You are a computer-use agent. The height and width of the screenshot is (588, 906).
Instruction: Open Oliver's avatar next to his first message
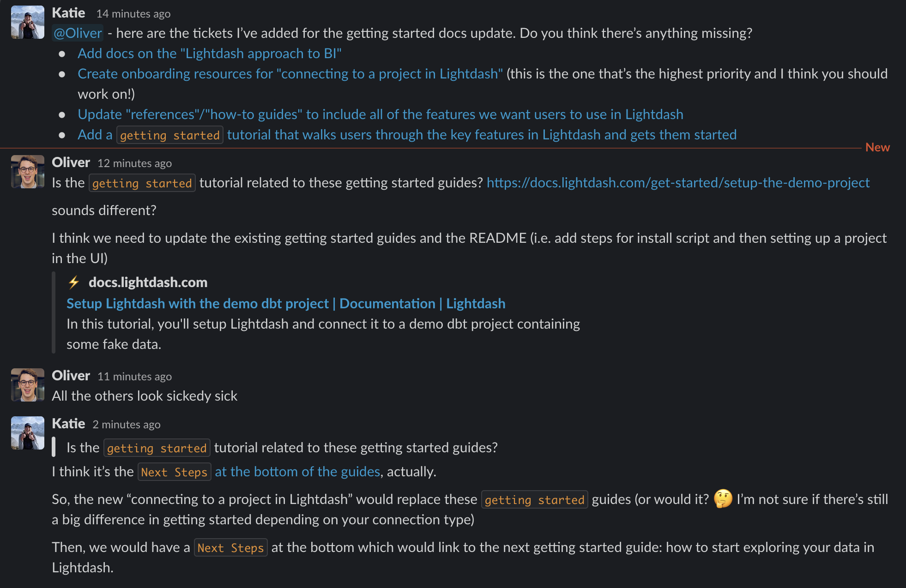point(27,172)
